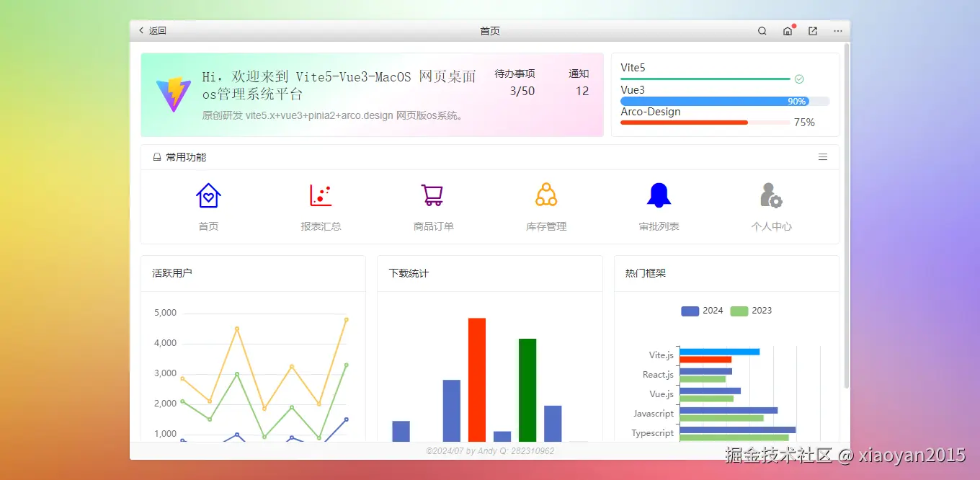Open the 个人中心 user-settings icon
The width and height of the screenshot is (980, 480).
[771, 195]
